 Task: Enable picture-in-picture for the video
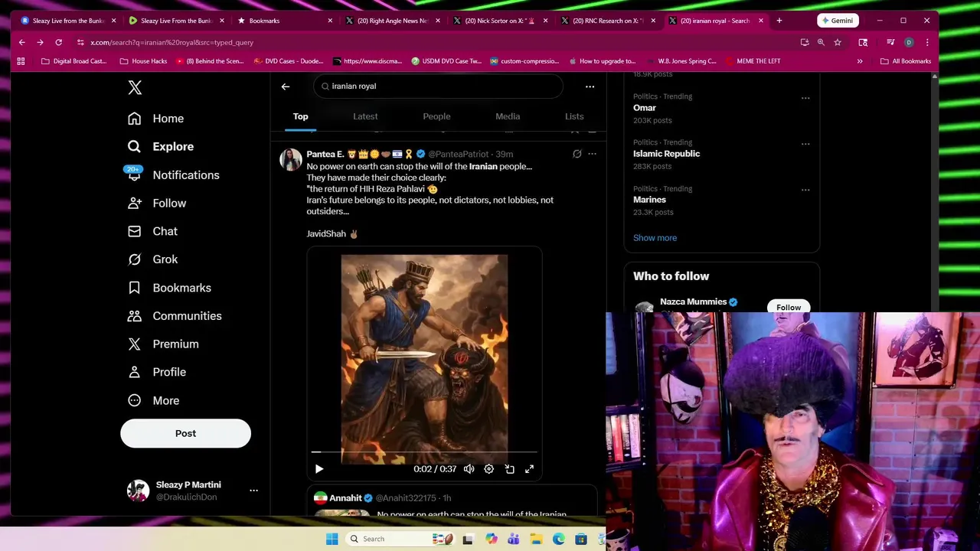(509, 469)
